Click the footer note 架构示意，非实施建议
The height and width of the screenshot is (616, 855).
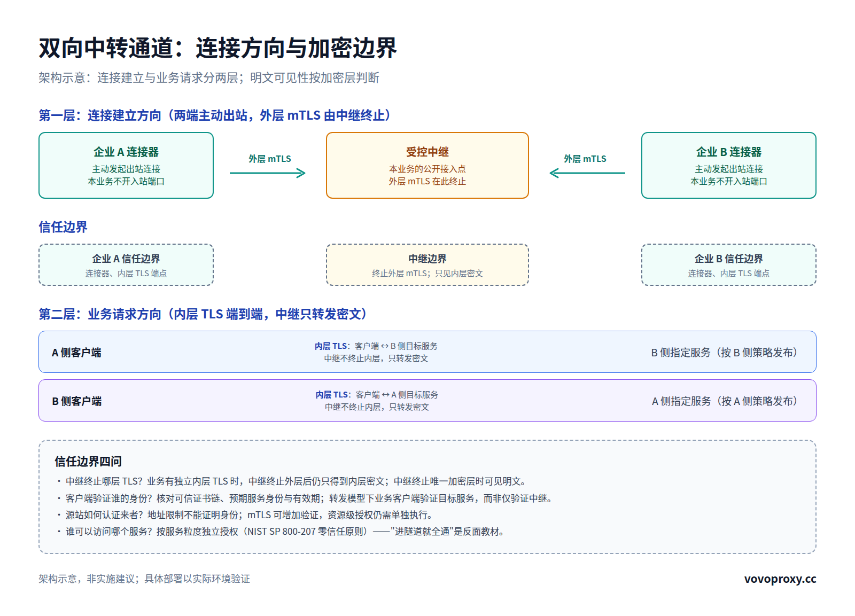(144, 579)
